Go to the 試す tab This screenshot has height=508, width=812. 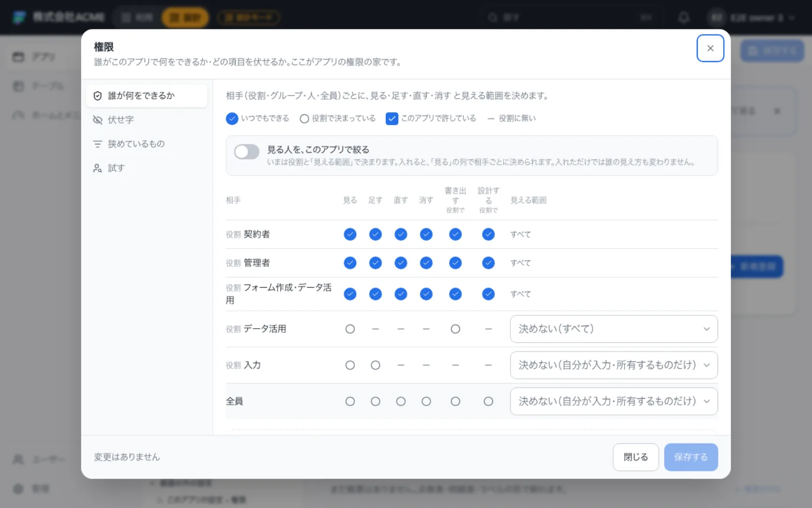(147, 168)
